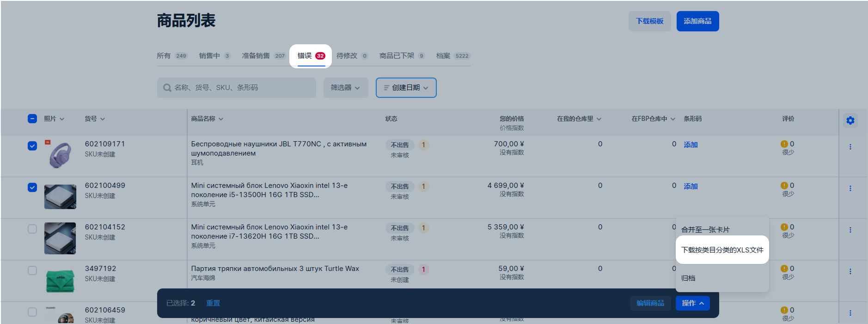Click error count badge for JBL T770NC row
Viewport: 868px width, 324px height.
click(x=423, y=145)
